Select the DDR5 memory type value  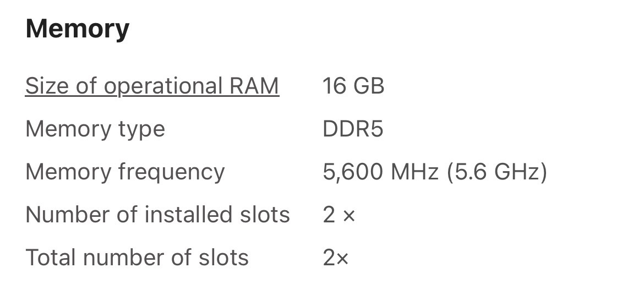click(353, 129)
